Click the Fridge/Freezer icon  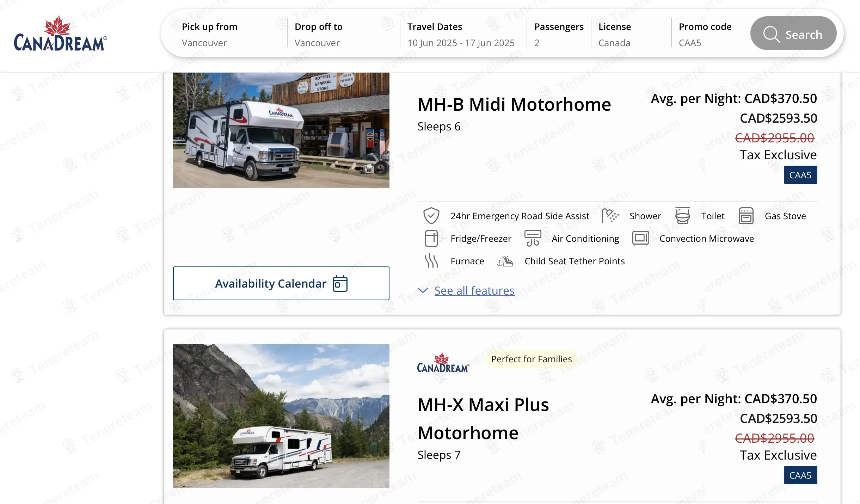[x=431, y=238]
